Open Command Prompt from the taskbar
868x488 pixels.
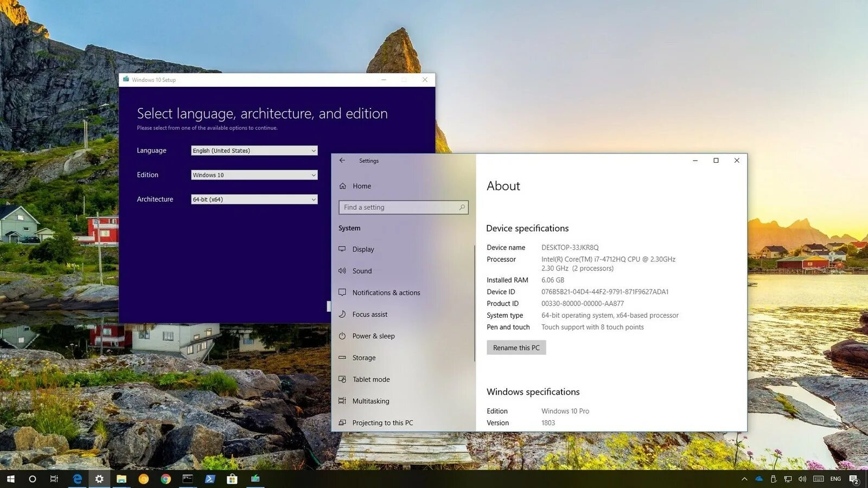point(188,479)
